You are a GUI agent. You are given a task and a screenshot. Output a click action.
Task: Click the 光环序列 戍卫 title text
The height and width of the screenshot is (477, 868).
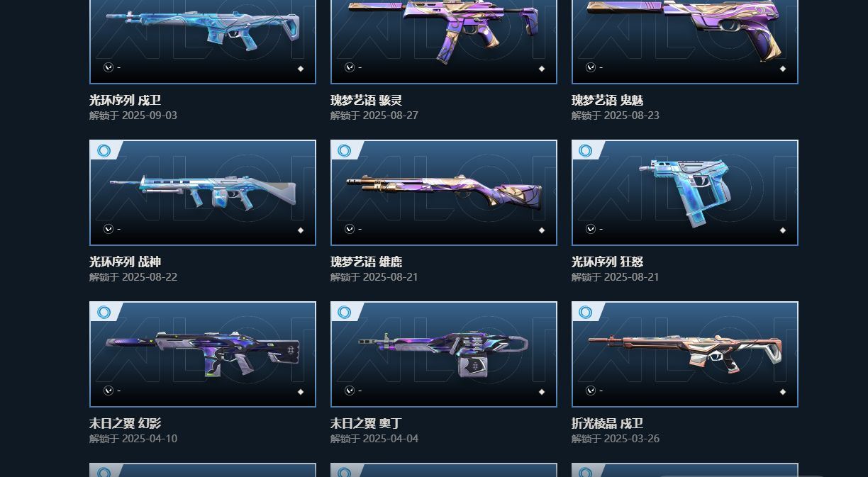coord(125,100)
